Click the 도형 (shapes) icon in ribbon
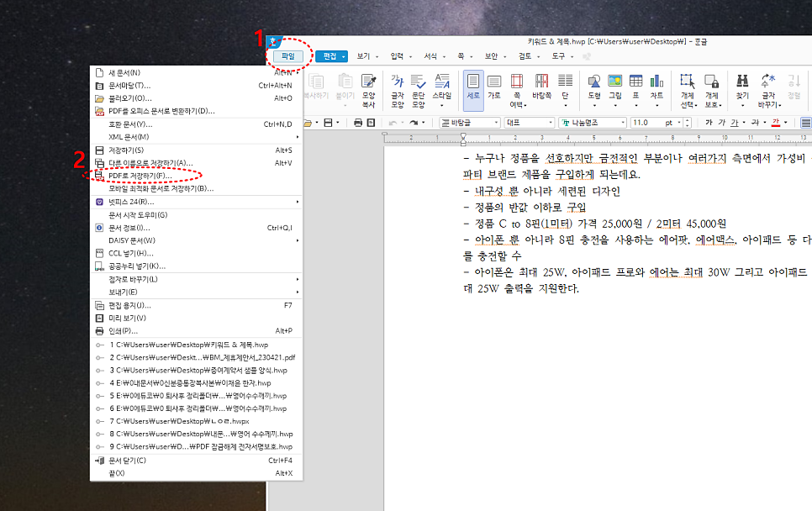812x511 pixels. pos(594,86)
